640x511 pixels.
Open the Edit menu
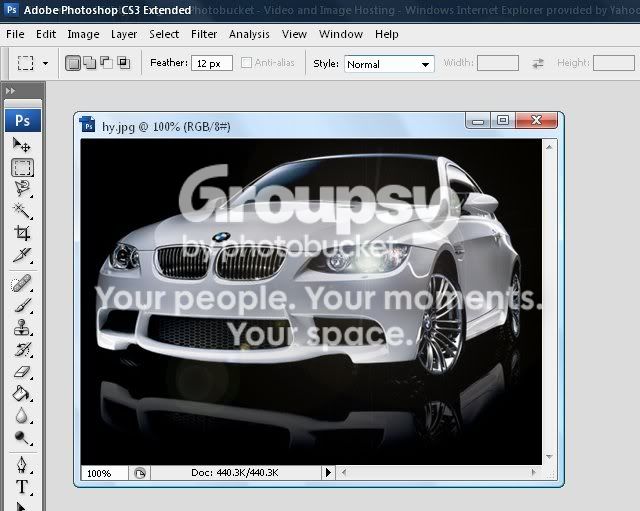[46, 34]
